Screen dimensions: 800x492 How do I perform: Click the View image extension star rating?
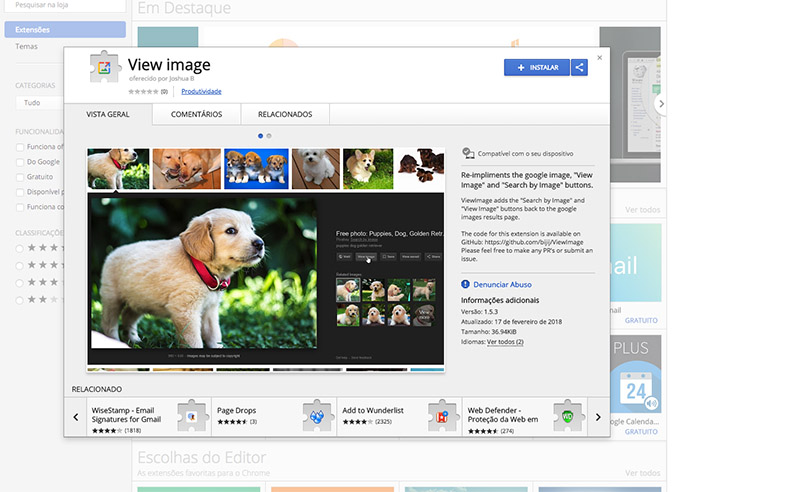click(x=143, y=92)
